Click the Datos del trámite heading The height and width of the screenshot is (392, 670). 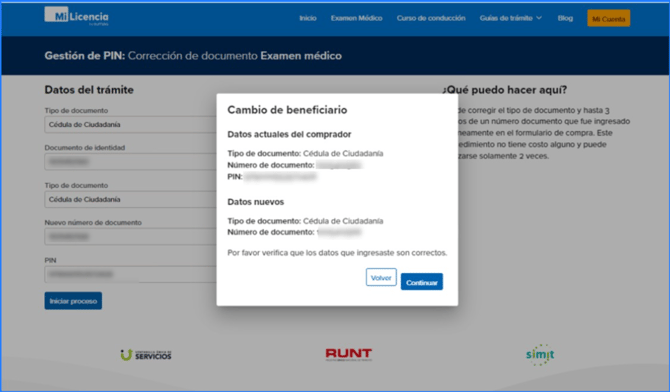pos(89,90)
